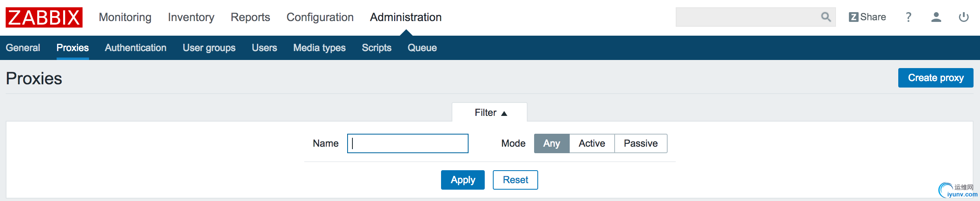Click the search magnifier icon
This screenshot has height=201, width=980.
tap(825, 17)
